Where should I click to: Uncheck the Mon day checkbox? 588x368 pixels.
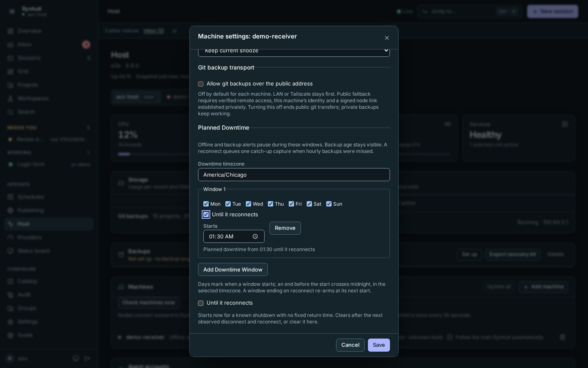[206, 204]
